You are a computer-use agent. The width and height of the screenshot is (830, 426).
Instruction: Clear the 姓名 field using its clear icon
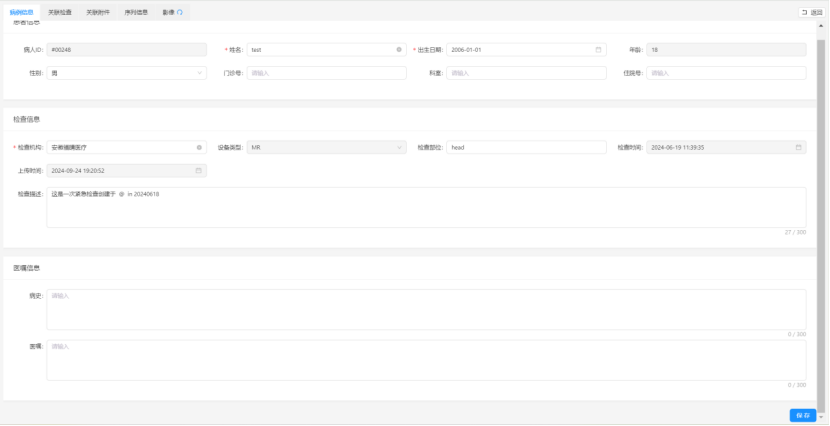pos(399,49)
